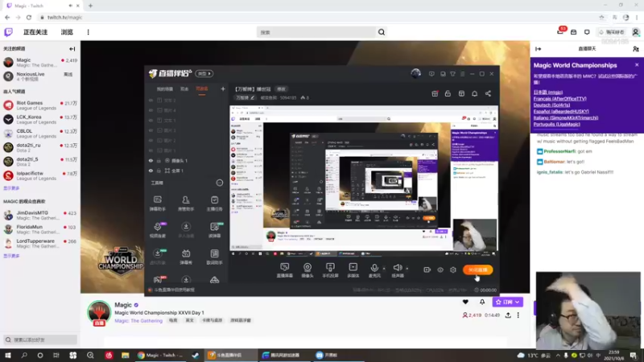Viewport: 644px width, 362px height.
Task: Toggle the preview eye icon near settings gear
Action: click(x=440, y=269)
